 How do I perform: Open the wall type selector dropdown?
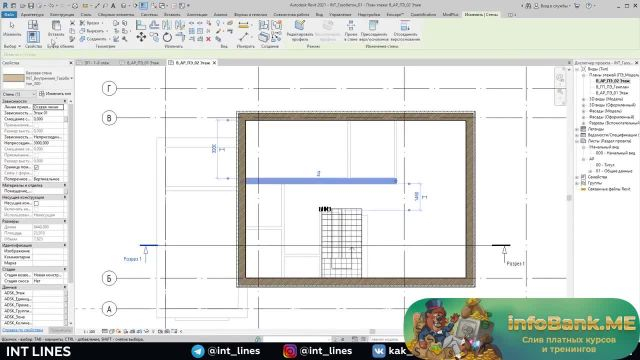72,78
